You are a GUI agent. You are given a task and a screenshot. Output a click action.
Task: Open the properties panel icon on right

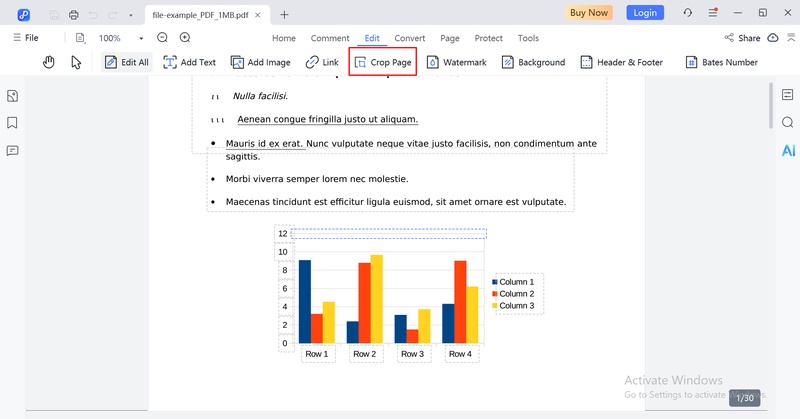pos(788,94)
